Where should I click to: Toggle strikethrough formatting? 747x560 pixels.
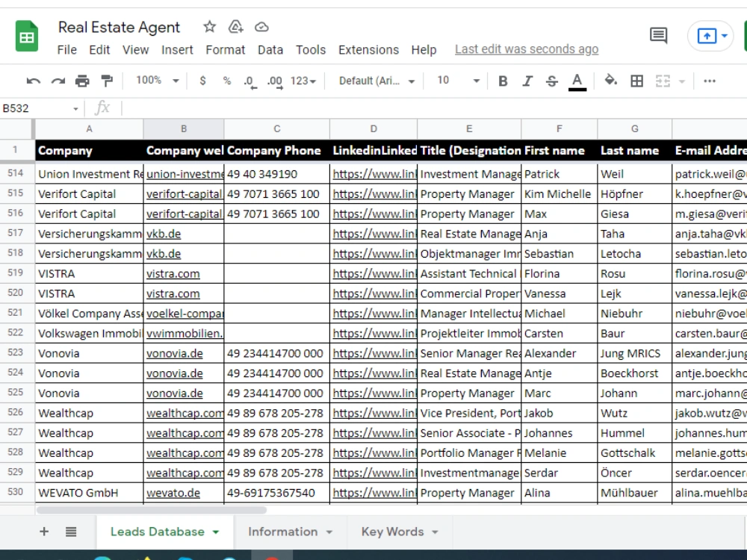coord(552,80)
